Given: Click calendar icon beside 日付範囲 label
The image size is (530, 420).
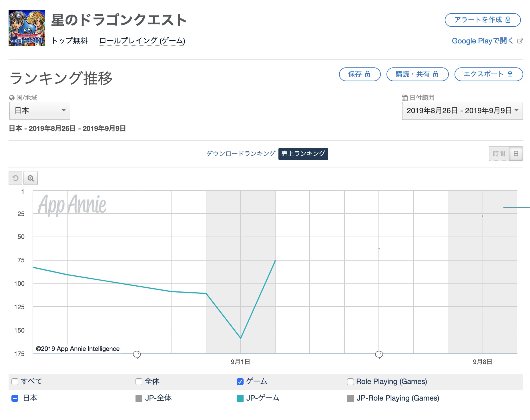Looking at the screenshot, I should [405, 98].
